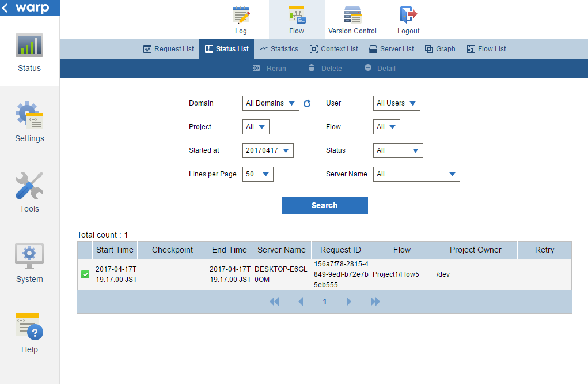Click the Rerun toolbar button

click(x=269, y=68)
